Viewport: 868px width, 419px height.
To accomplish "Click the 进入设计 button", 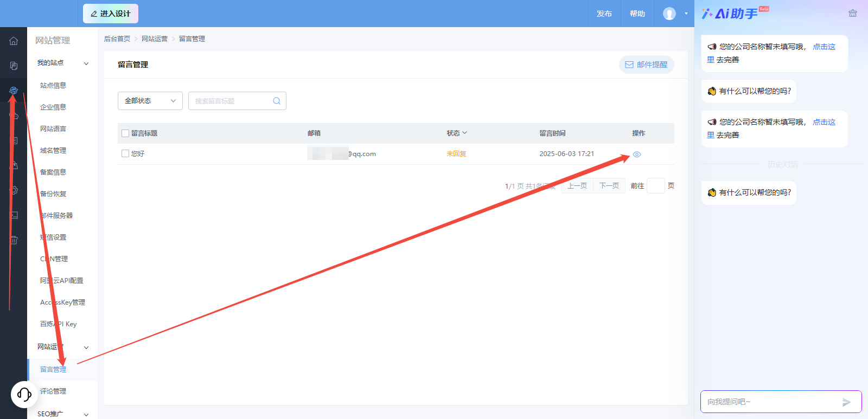I will coord(111,14).
